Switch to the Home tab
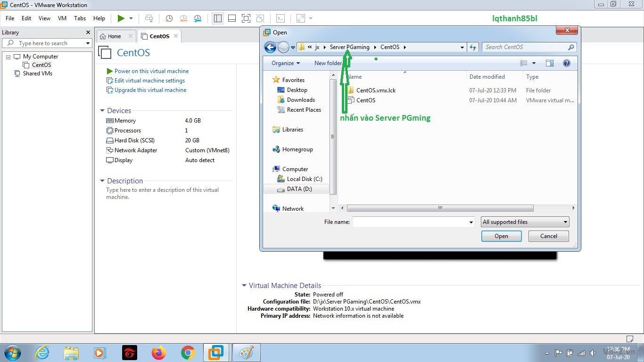The width and height of the screenshot is (644, 362). point(115,36)
